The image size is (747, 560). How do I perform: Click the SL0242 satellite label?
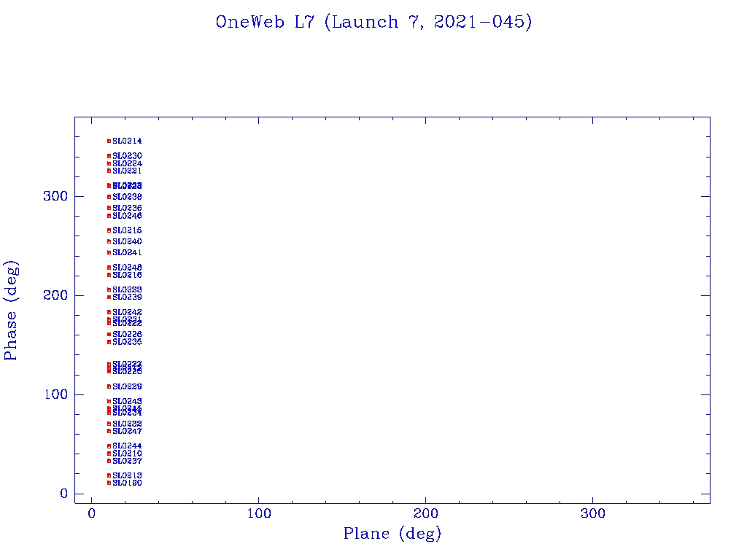127,312
